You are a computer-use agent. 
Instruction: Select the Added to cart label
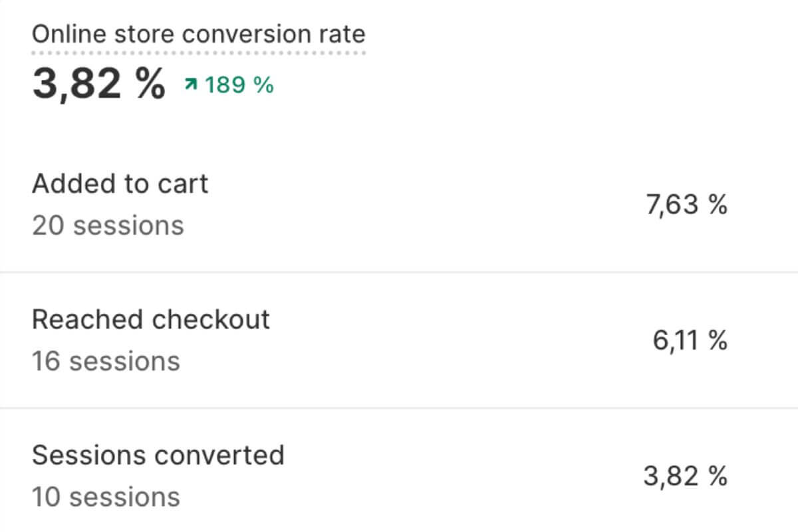(x=120, y=184)
